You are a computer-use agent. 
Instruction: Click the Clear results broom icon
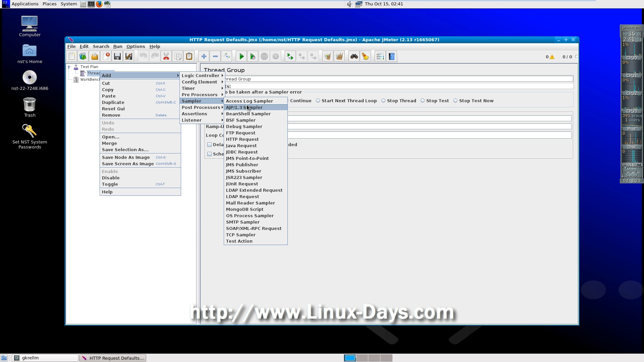click(328, 57)
